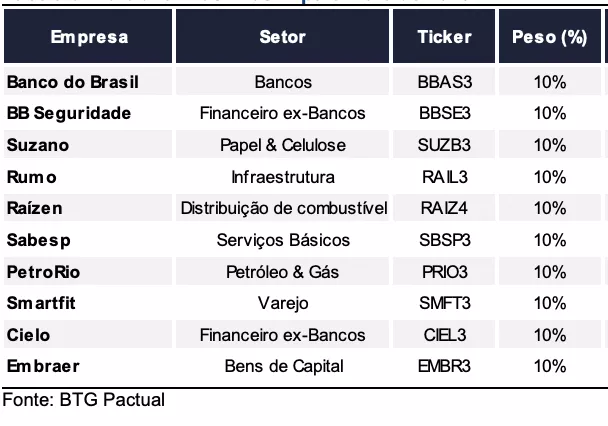Click the Cielo company name
The height and width of the screenshot is (426, 608).
click(28, 334)
